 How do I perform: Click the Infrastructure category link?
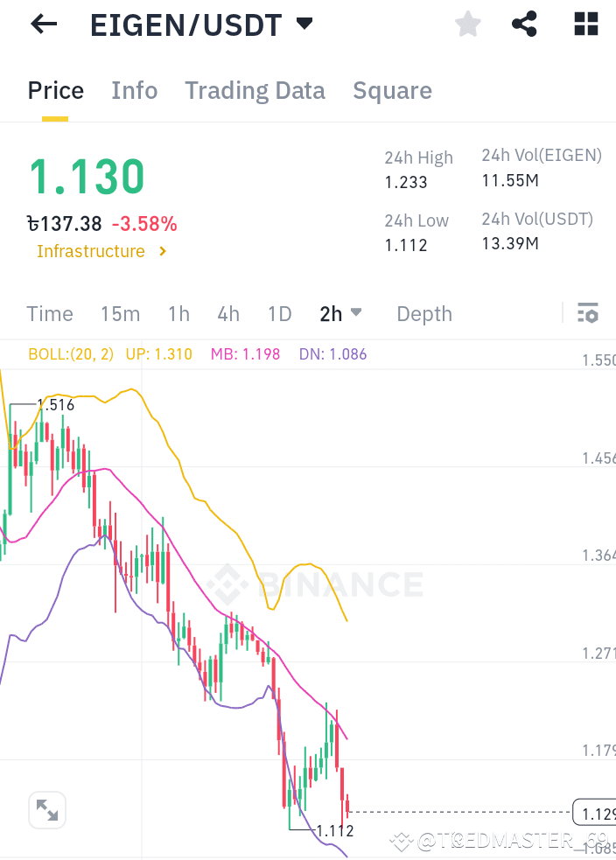[x=90, y=251]
